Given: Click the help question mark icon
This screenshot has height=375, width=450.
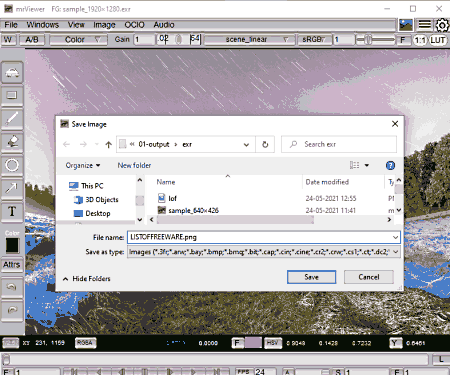Looking at the screenshot, I should click(x=390, y=165).
